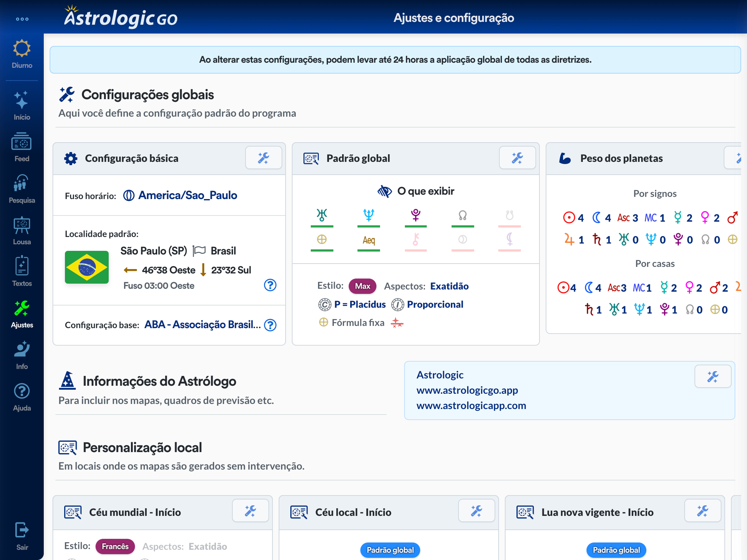Screen dimensions: 747x560
Task: Open Ajuda help in the sidebar
Action: [x=22, y=397]
